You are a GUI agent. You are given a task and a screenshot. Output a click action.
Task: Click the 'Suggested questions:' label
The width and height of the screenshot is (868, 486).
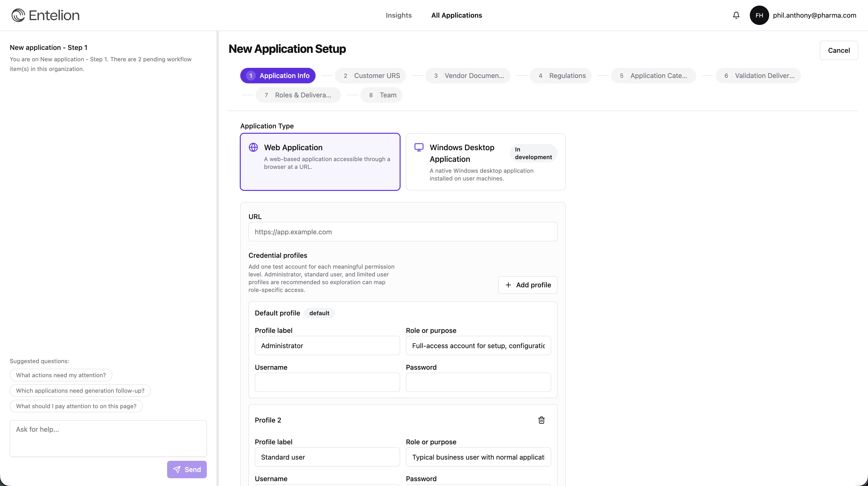coord(39,361)
